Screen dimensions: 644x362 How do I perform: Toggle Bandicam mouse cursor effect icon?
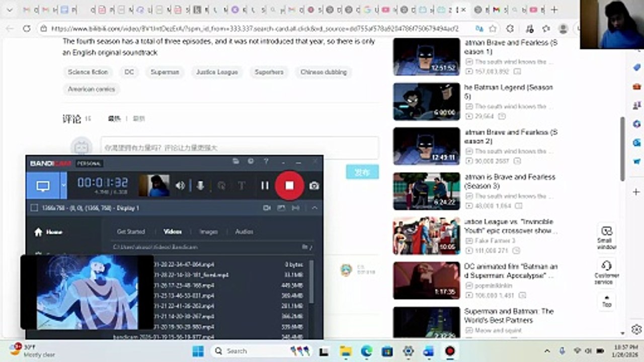(221, 186)
